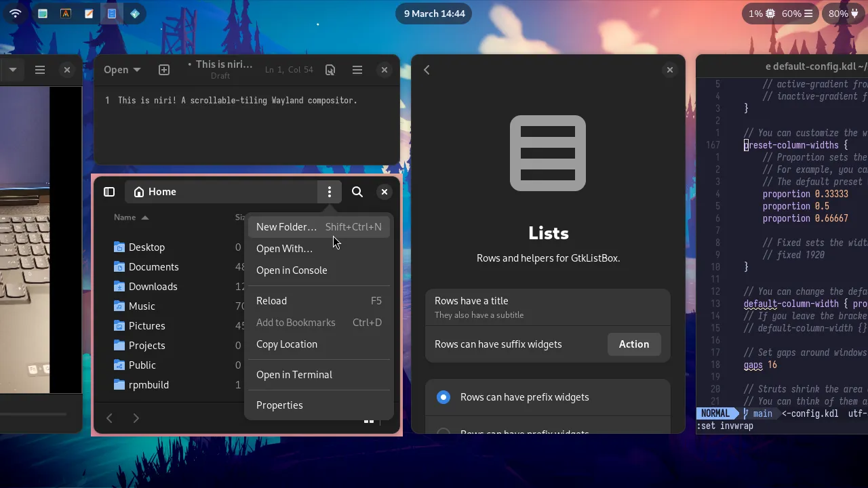Open find with the magnifier icon in Text Editor

point(330,70)
